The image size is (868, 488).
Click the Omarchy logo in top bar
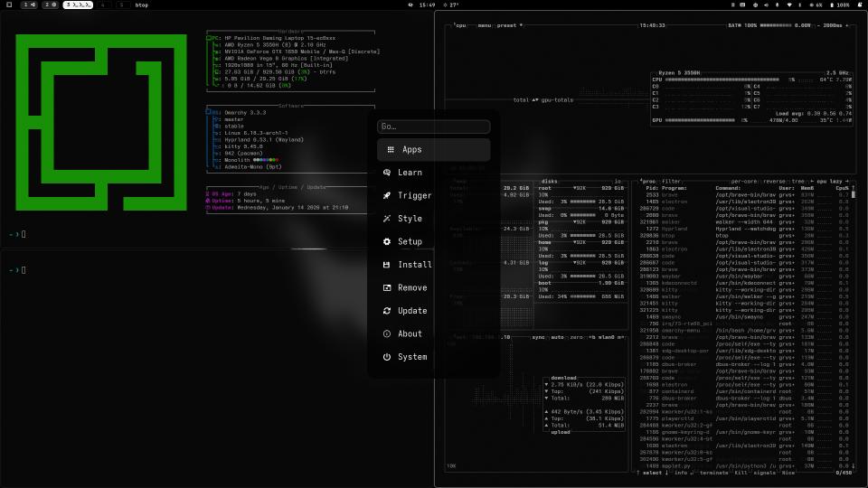click(x=9, y=5)
